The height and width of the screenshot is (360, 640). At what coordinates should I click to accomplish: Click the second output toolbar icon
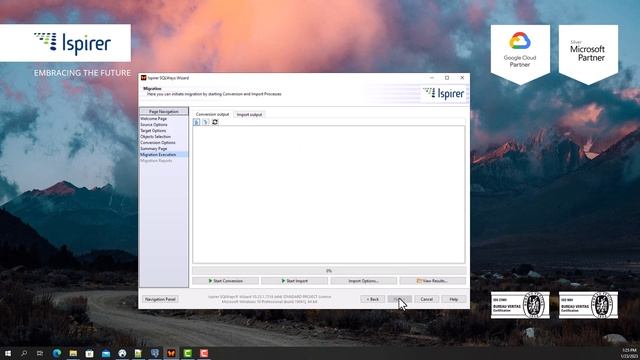pyautogui.click(x=206, y=122)
